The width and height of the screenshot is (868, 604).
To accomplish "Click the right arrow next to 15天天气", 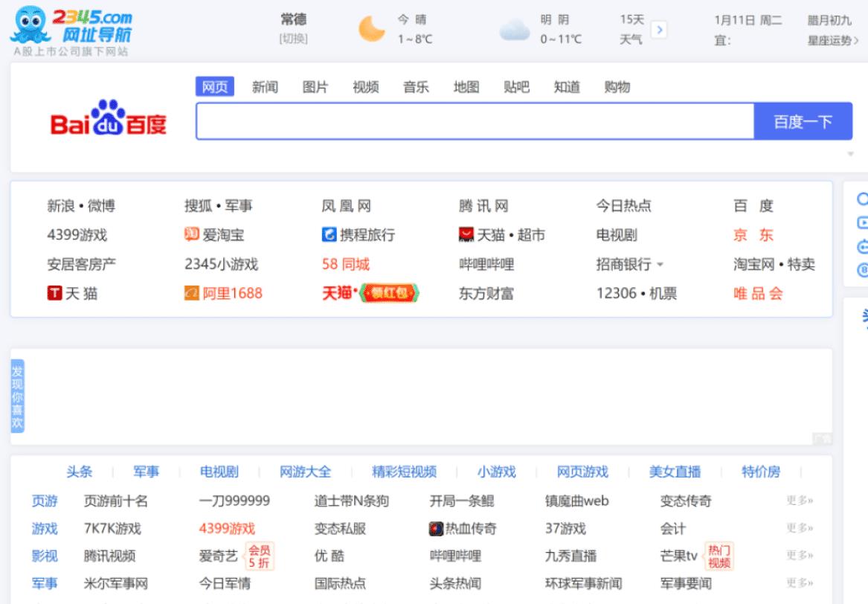I will [659, 29].
